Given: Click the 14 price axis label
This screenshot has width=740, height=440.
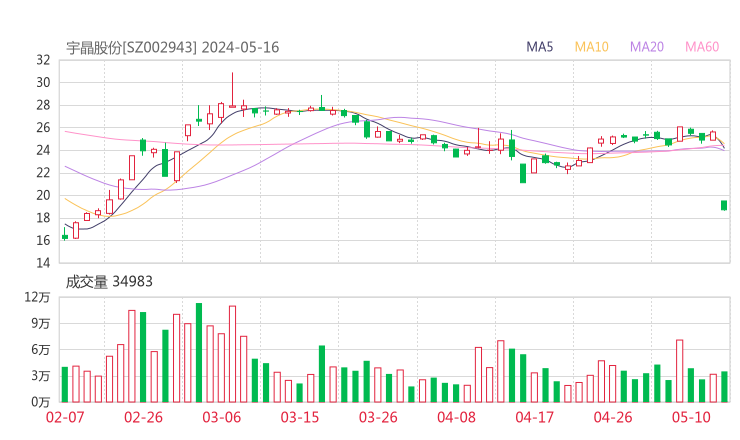Looking at the screenshot, I should 43,262.
